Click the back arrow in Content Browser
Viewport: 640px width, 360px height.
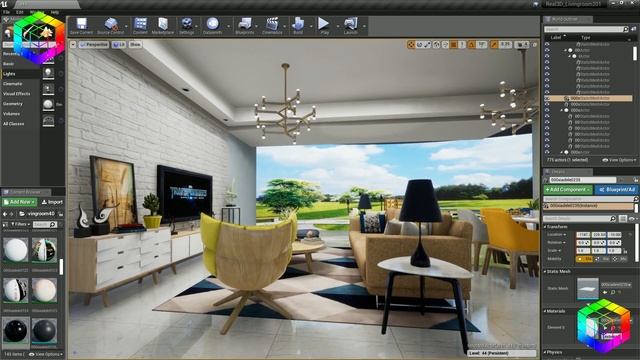[x=5, y=213]
